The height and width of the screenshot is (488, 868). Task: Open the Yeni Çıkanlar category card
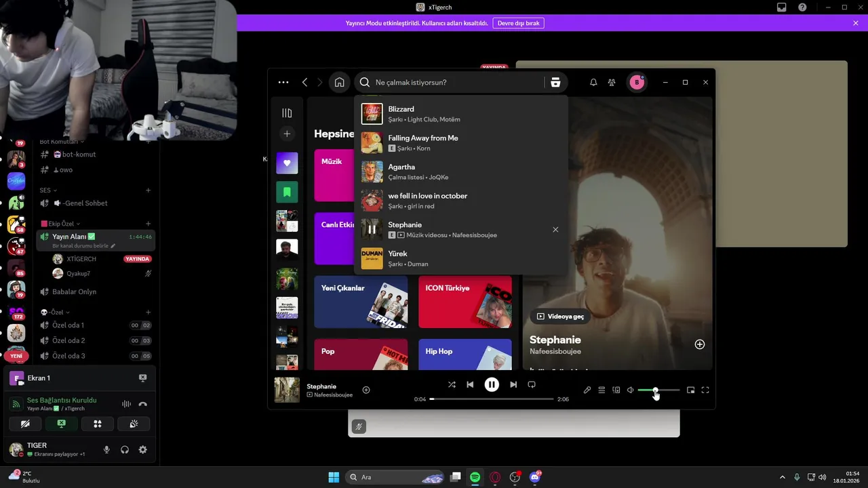click(361, 302)
